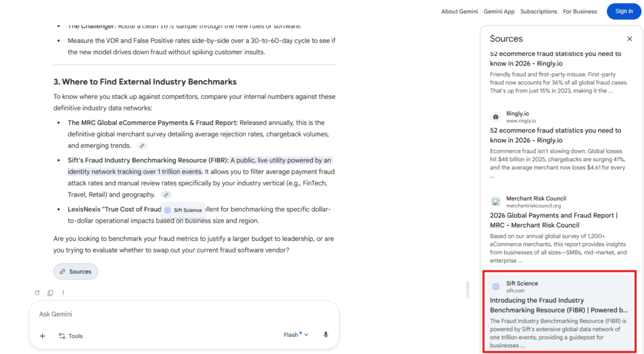Screen dimensions: 644x354
Task: Click the Sign in button
Action: click(624, 11)
